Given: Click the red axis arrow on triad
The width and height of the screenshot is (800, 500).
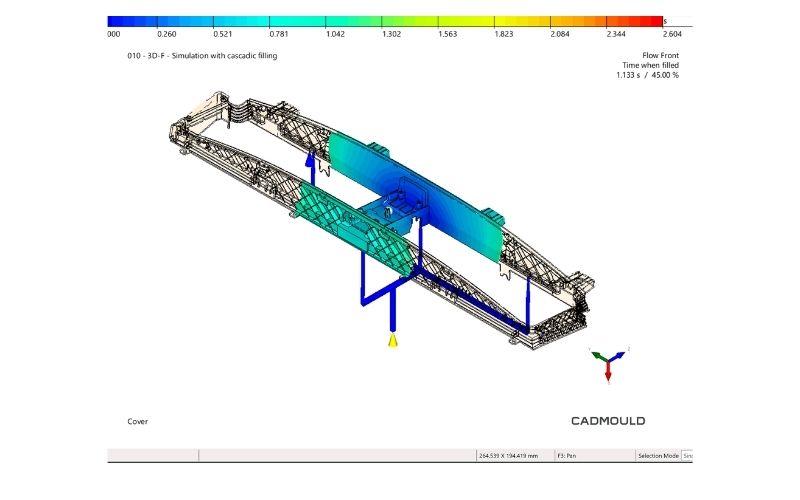Looking at the screenshot, I should [608, 371].
